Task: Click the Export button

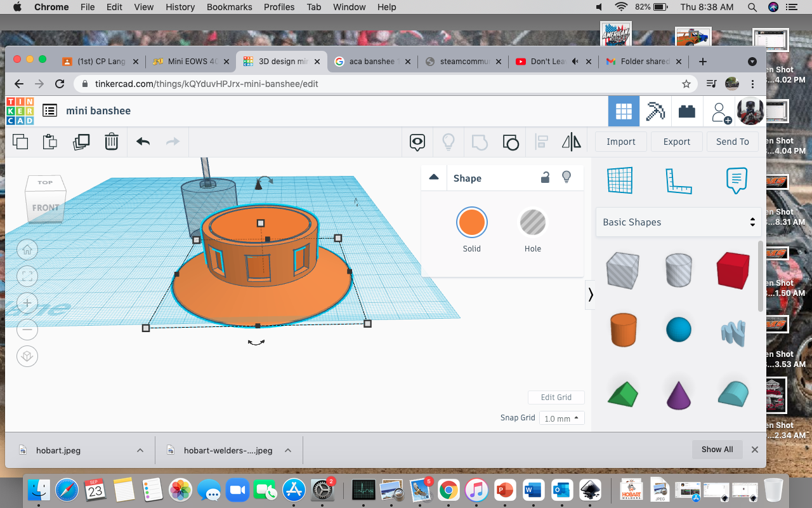Action: click(x=677, y=142)
